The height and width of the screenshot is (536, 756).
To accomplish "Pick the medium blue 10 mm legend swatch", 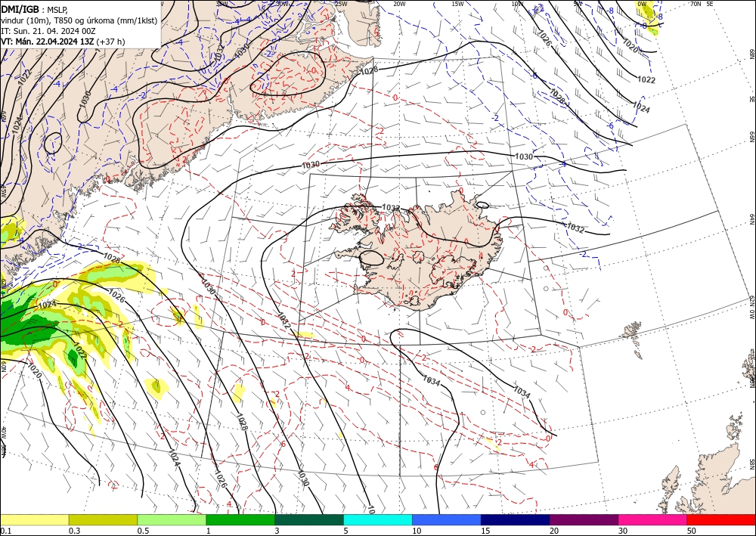I will [x=447, y=519].
